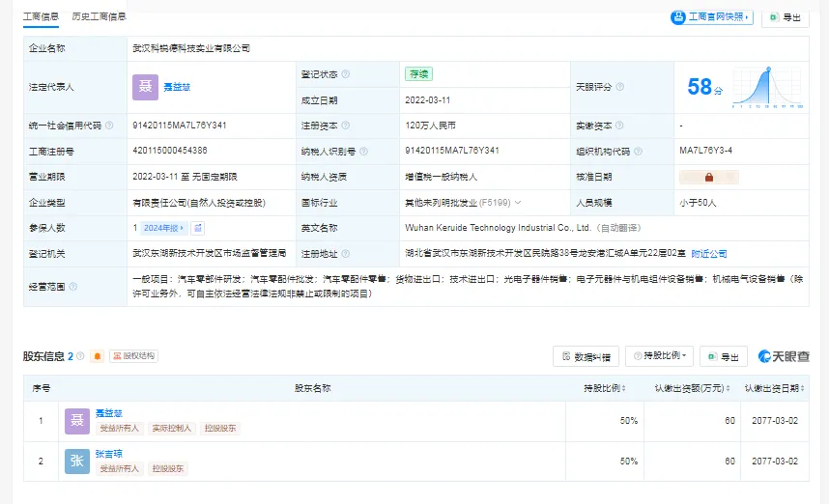829x504 pixels.
Task: Select organization code MA7L76Y3-4
Action: point(706,151)
